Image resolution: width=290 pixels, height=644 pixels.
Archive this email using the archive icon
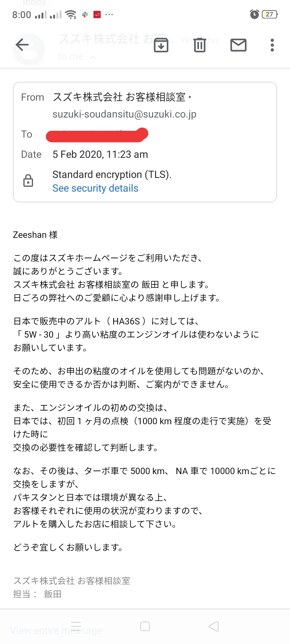pyautogui.click(x=161, y=45)
